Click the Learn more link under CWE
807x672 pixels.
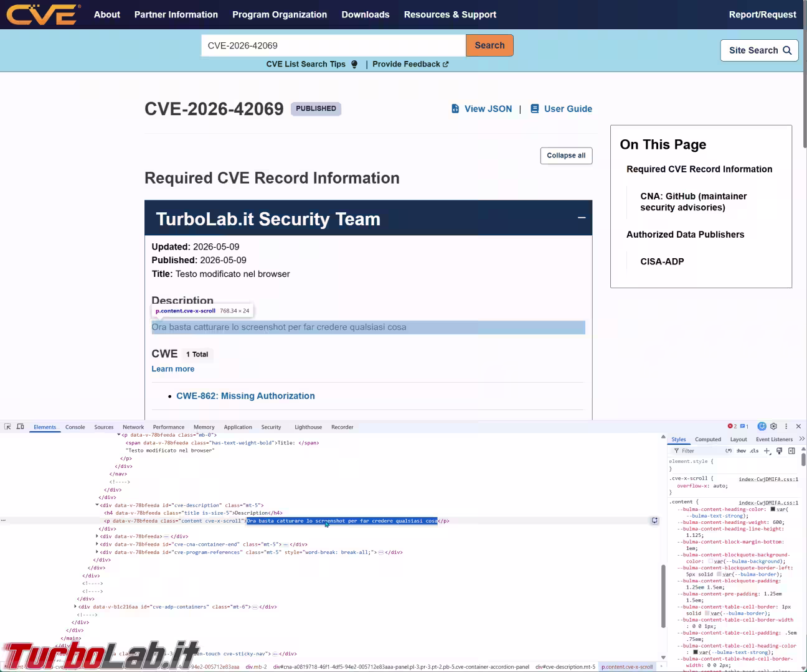click(173, 369)
